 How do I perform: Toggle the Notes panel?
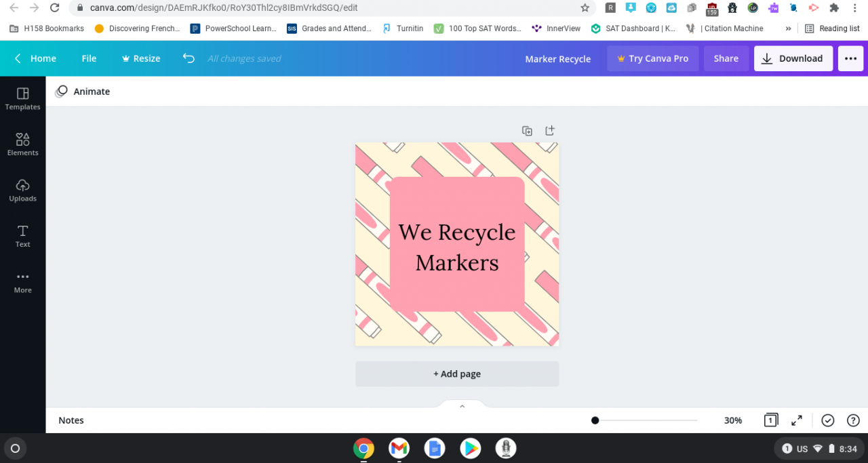71,420
